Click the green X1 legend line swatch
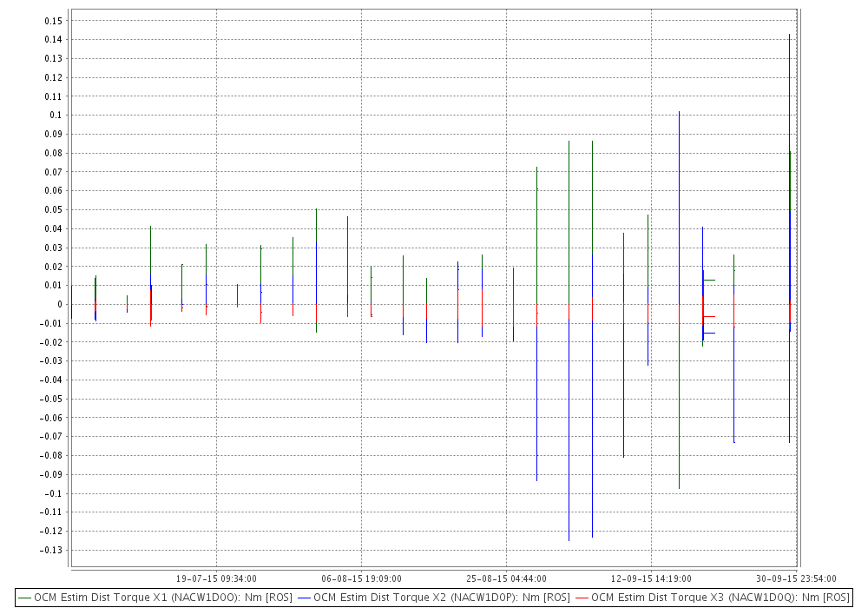Screen dimensions: 868x608 pyautogui.click(x=25, y=598)
